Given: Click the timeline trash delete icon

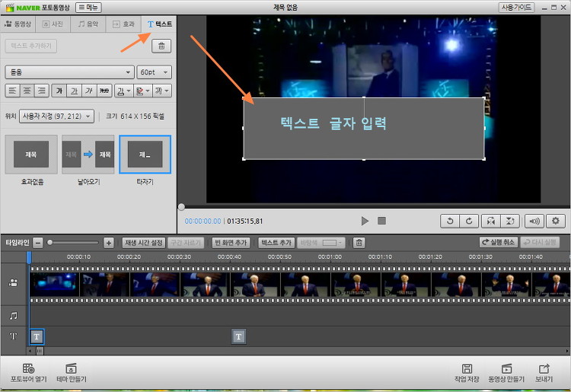Looking at the screenshot, I should (359, 242).
